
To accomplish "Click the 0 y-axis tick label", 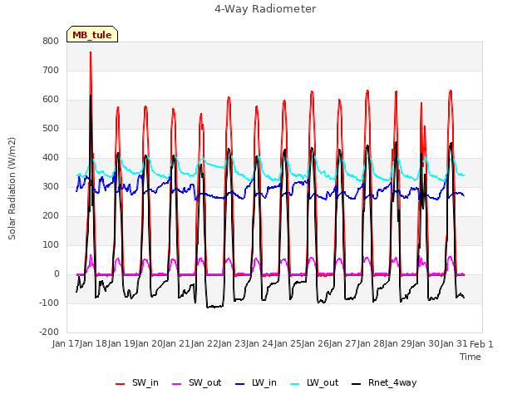I will [x=57, y=274].
